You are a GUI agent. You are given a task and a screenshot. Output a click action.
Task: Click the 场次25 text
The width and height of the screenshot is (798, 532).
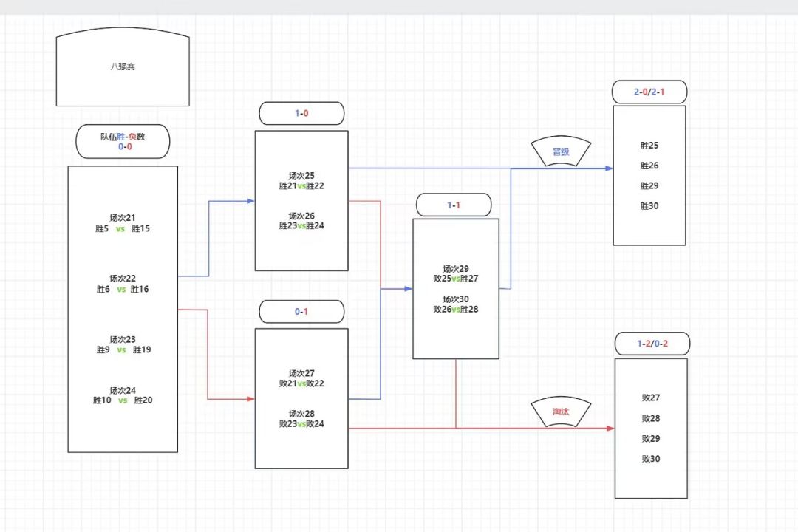click(301, 176)
